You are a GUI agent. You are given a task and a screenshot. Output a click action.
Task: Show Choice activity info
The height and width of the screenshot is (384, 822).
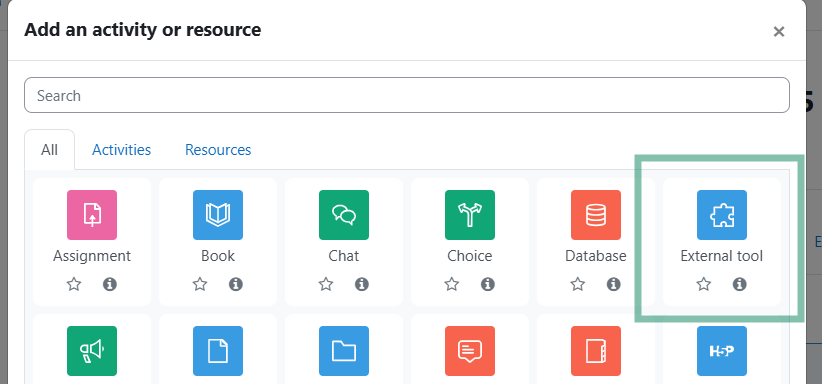click(x=488, y=284)
